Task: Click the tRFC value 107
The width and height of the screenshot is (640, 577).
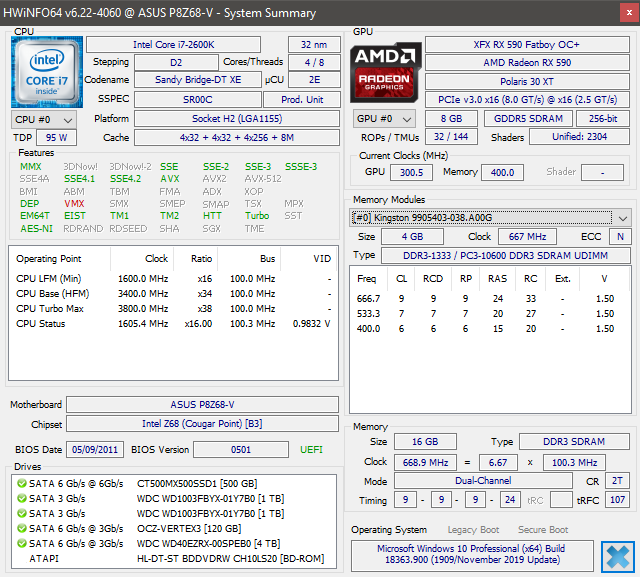Action: (x=618, y=499)
